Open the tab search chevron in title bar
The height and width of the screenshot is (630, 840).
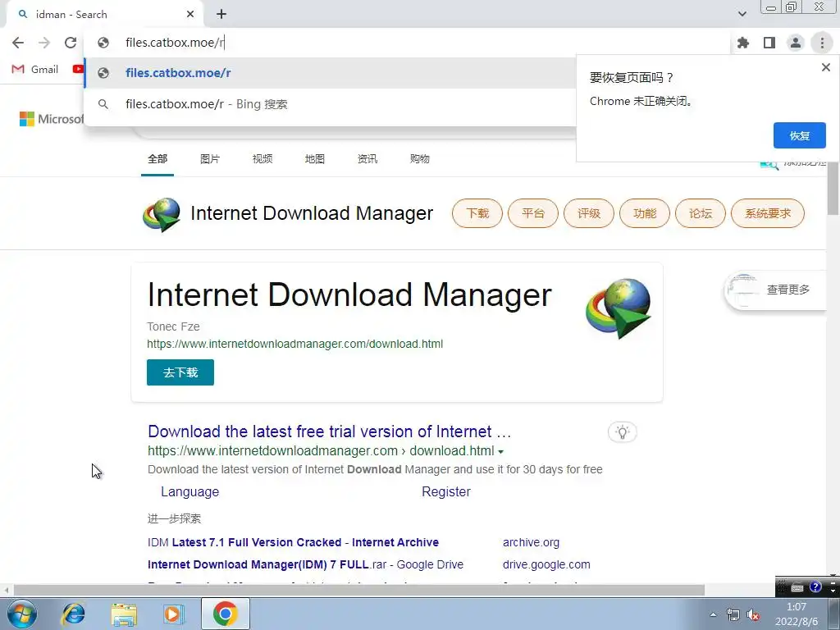coord(742,14)
